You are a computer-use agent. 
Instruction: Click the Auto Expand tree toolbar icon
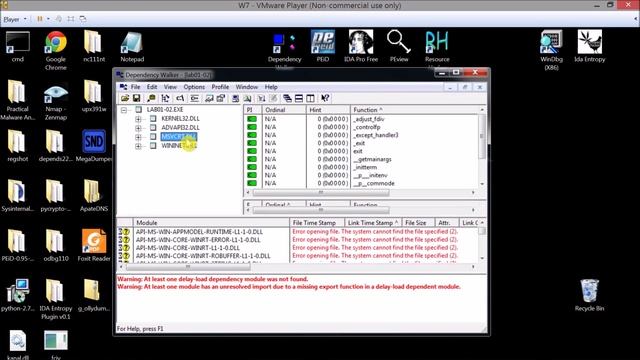coord(165,98)
